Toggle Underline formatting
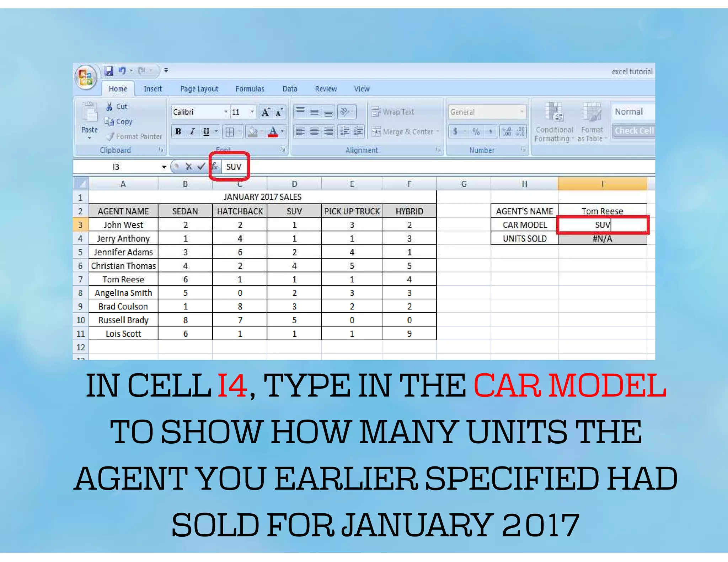Image resolution: width=728 pixels, height=562 pixels. pos(206,132)
